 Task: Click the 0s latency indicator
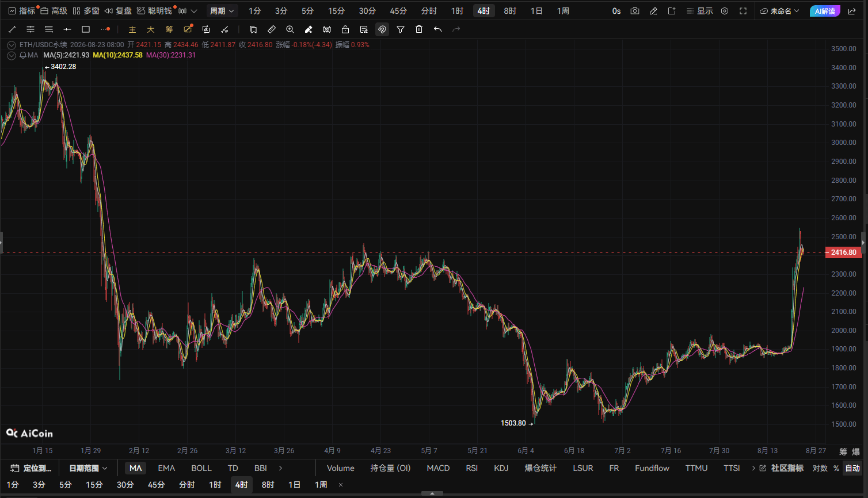616,11
